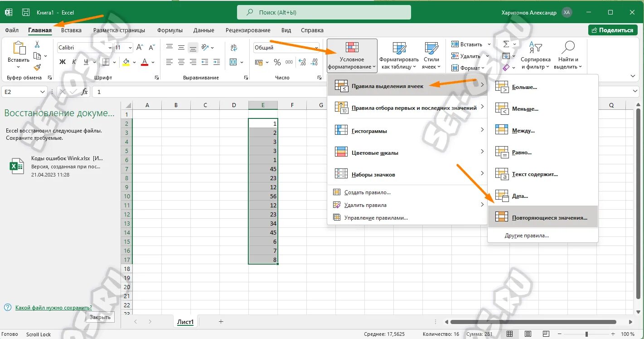Select Повторяющиеся значения menu item
644x339 pixels.
pos(543,218)
